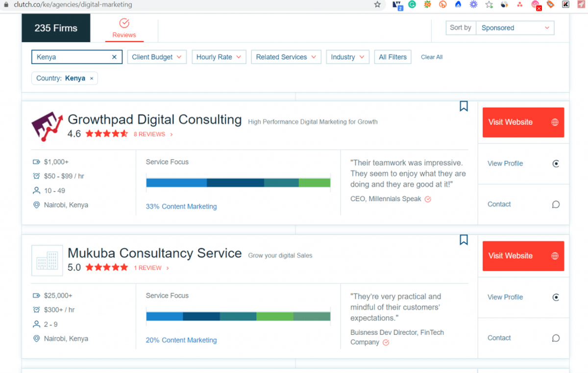The width and height of the screenshot is (588, 373).
Task: Click the "10 - 49" employees text
Action: (x=54, y=191)
